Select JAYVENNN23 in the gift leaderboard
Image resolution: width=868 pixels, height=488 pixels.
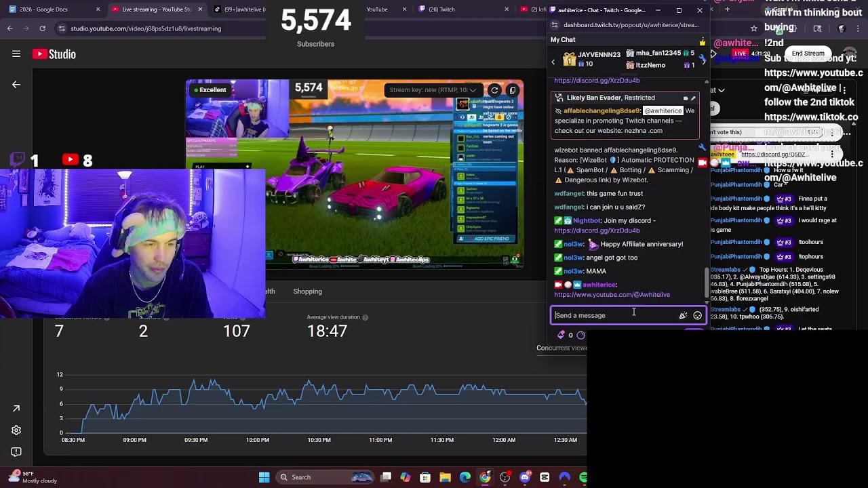pyautogui.click(x=591, y=59)
